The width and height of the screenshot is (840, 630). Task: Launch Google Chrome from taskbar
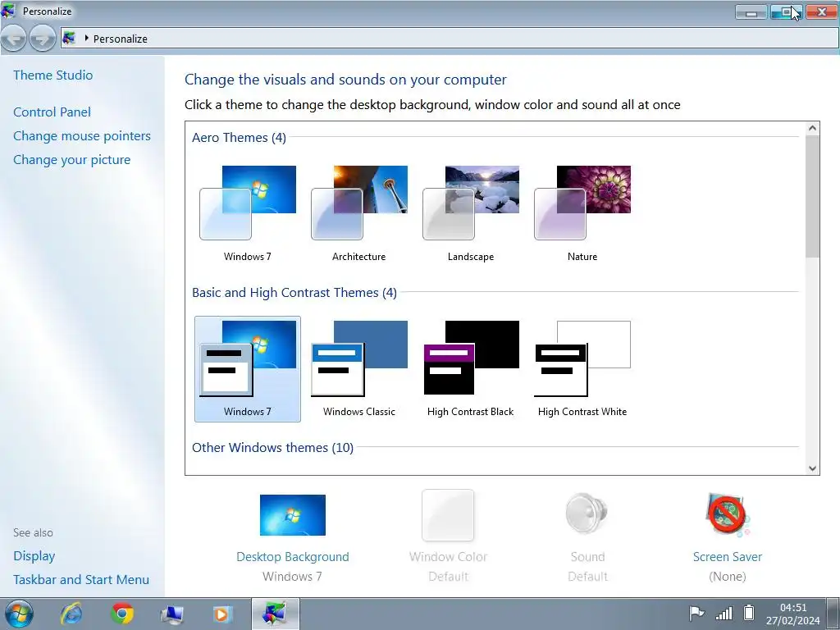click(x=122, y=614)
